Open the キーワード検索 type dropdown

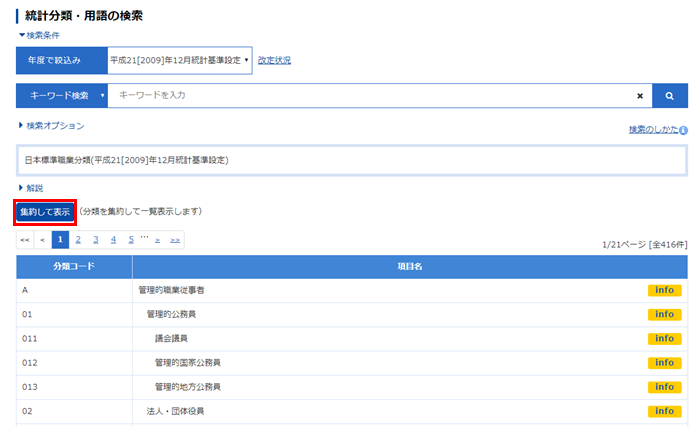(x=62, y=96)
